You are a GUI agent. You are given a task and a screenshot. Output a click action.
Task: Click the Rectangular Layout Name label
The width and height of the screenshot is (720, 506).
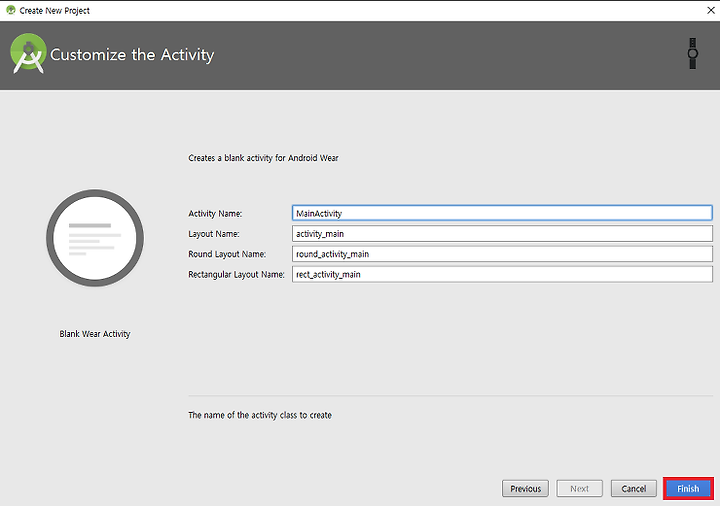pyautogui.click(x=236, y=274)
